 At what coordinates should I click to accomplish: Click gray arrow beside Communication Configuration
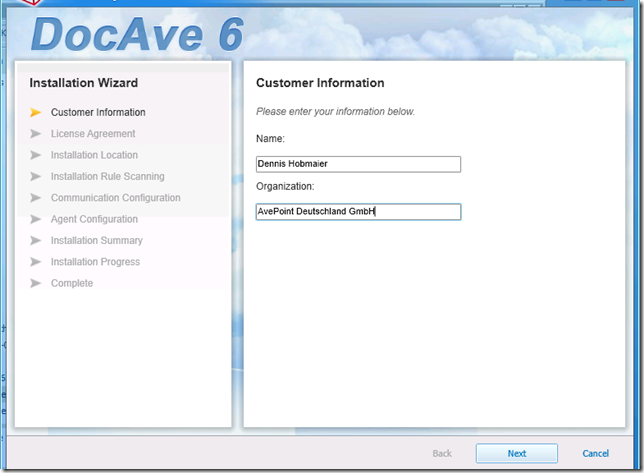point(36,197)
